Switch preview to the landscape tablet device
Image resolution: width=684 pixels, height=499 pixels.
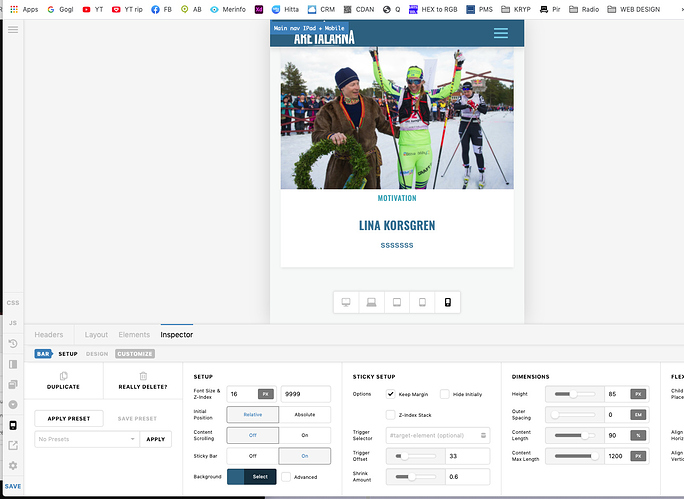point(397,302)
